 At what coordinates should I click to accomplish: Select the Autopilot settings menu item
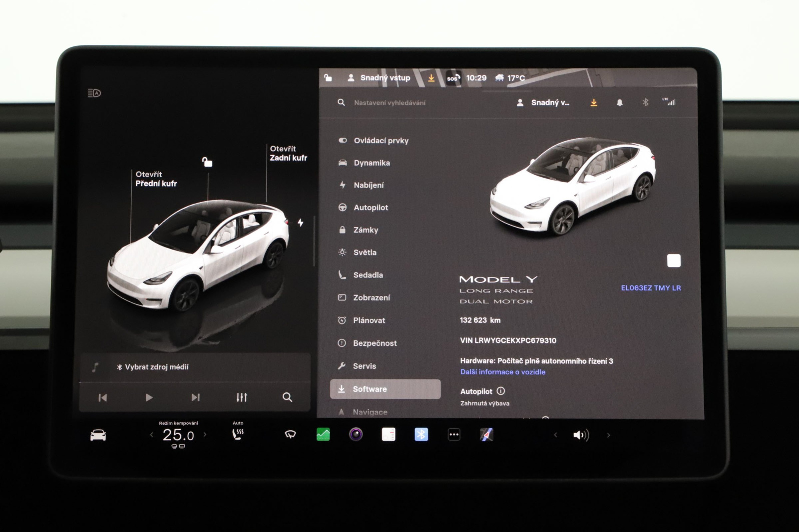tap(371, 208)
